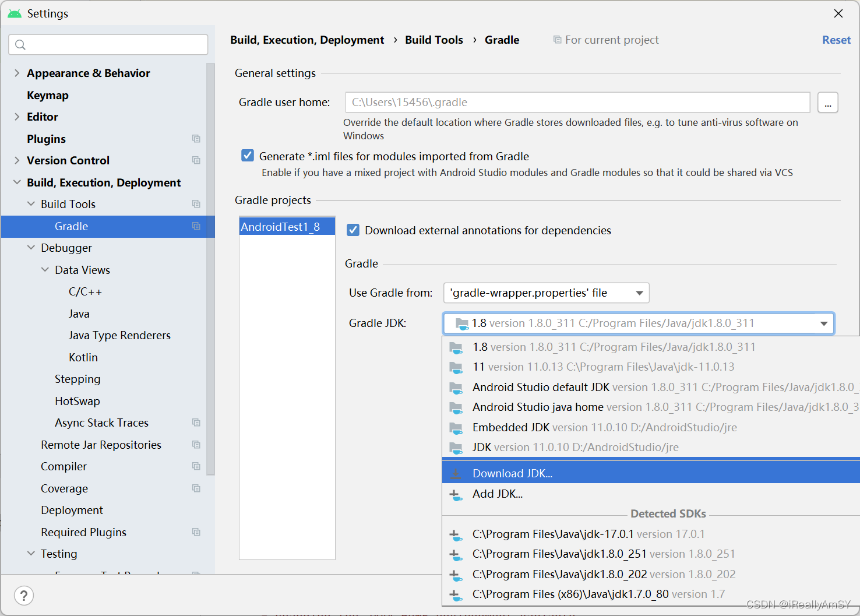Choose detected jdk1.8.0_251 SDK entry

(x=651, y=554)
